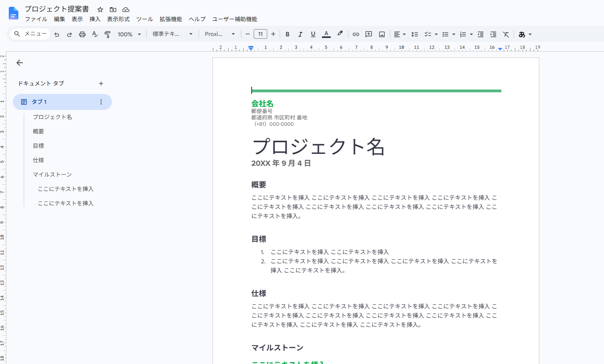Image resolution: width=604 pixels, height=364 pixels.
Task: Open the font family Proxi dropdown
Action: coord(220,34)
